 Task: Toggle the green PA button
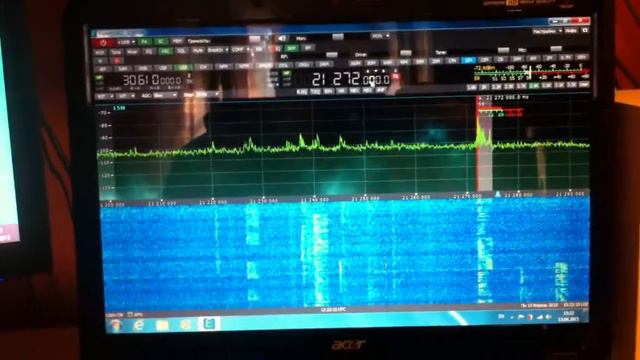point(145,42)
